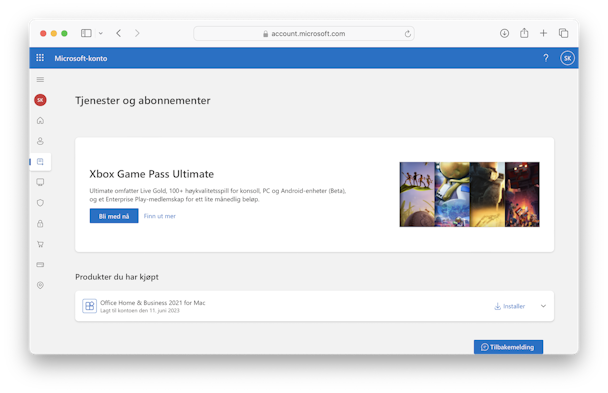The height and width of the screenshot is (393, 608).
Task: Expand the Office Home & Business 2021 row
Action: pyautogui.click(x=543, y=306)
